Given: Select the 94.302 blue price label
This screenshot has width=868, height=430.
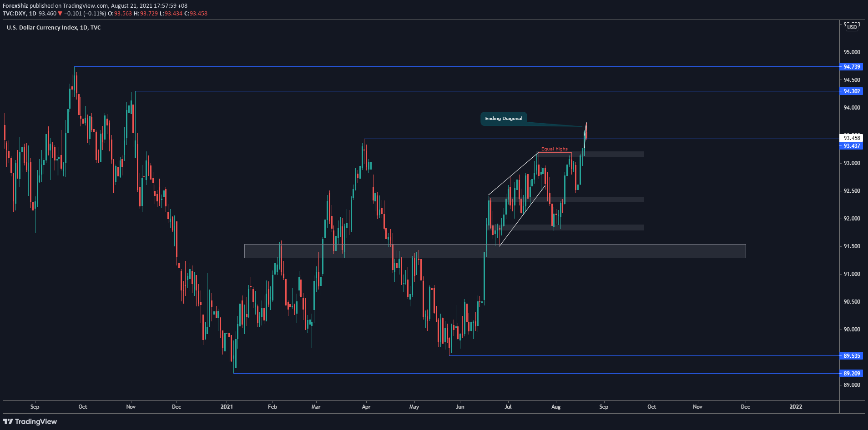Looking at the screenshot, I should click(851, 91).
